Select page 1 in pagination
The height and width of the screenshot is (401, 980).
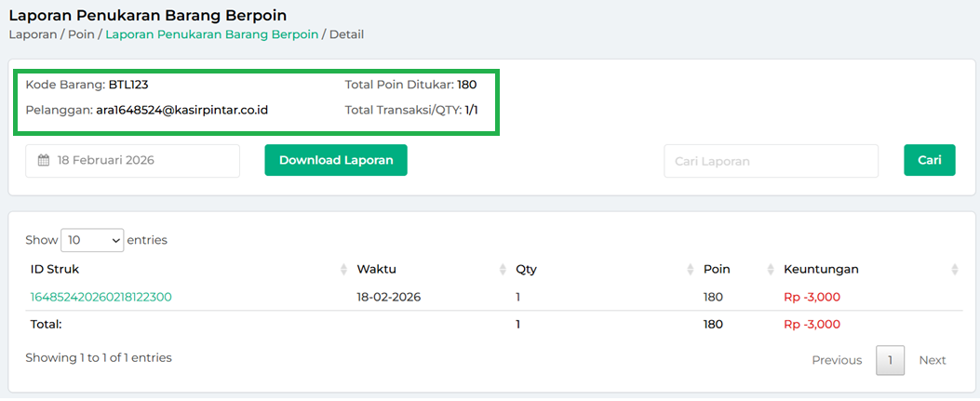890,360
